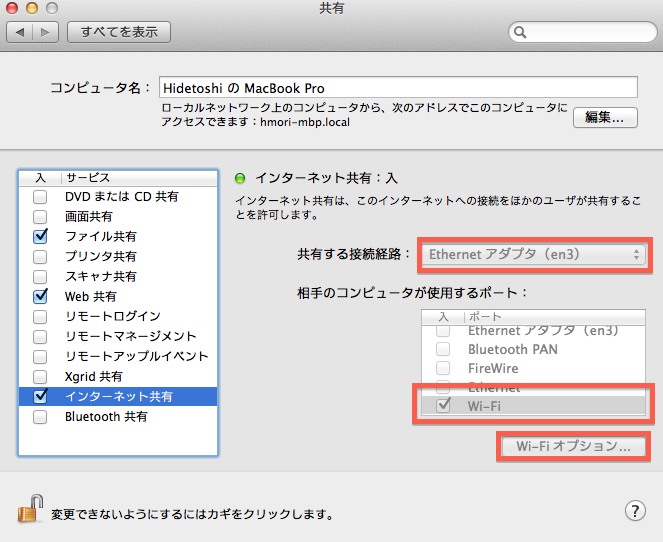Screen dimensions: 663x542
Task: Enable リモートアップルイベント checkbox
Action: pos(40,356)
